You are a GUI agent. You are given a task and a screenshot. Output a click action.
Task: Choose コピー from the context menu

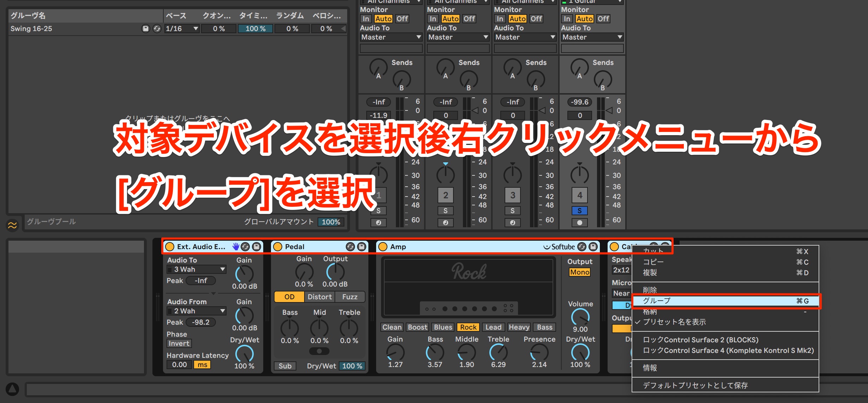725,262
